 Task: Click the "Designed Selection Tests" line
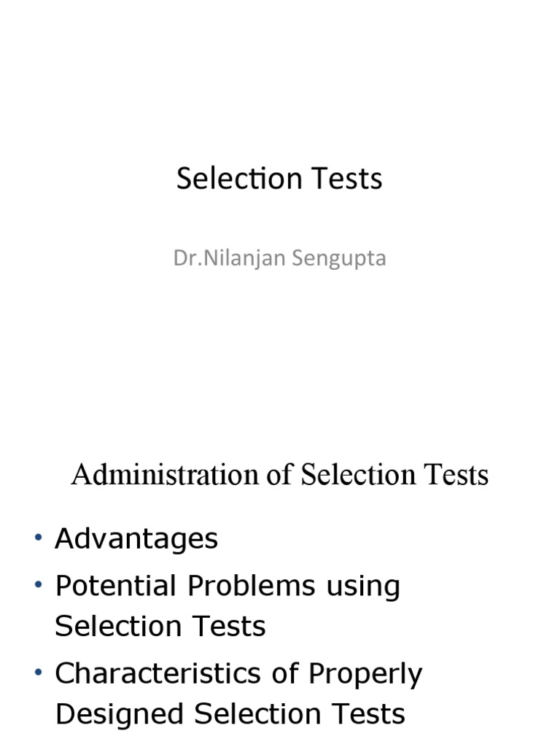click(x=230, y=713)
